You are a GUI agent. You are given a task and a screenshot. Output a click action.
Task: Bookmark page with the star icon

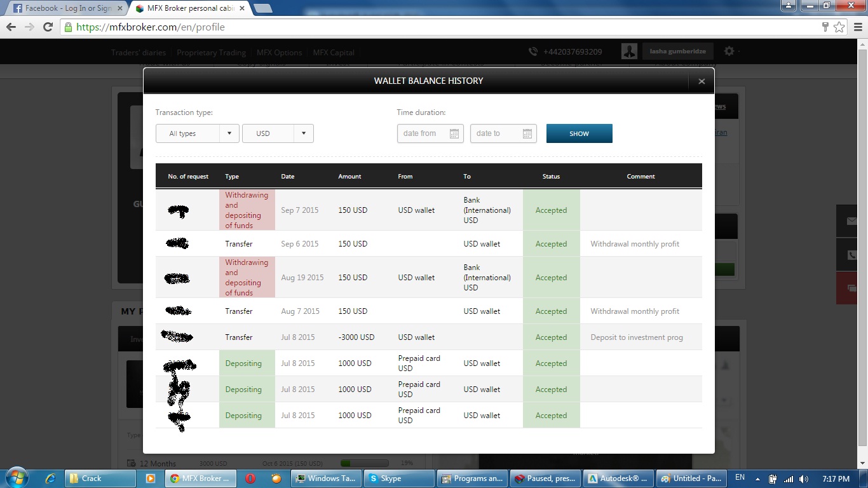839,27
